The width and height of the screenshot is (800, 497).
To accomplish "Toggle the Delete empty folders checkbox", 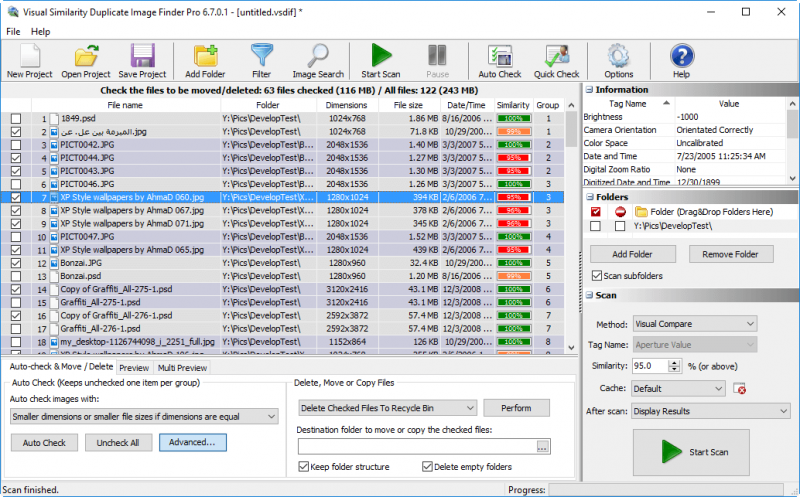I will (428, 467).
